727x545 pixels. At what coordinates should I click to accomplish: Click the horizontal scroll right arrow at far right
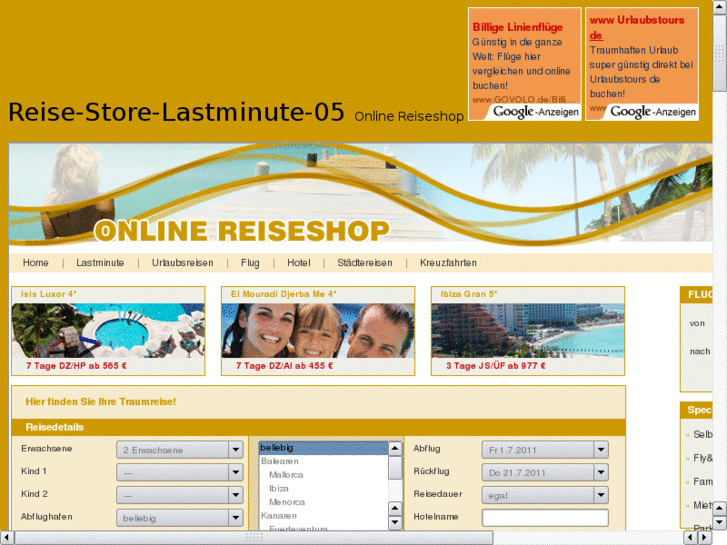coord(705,538)
